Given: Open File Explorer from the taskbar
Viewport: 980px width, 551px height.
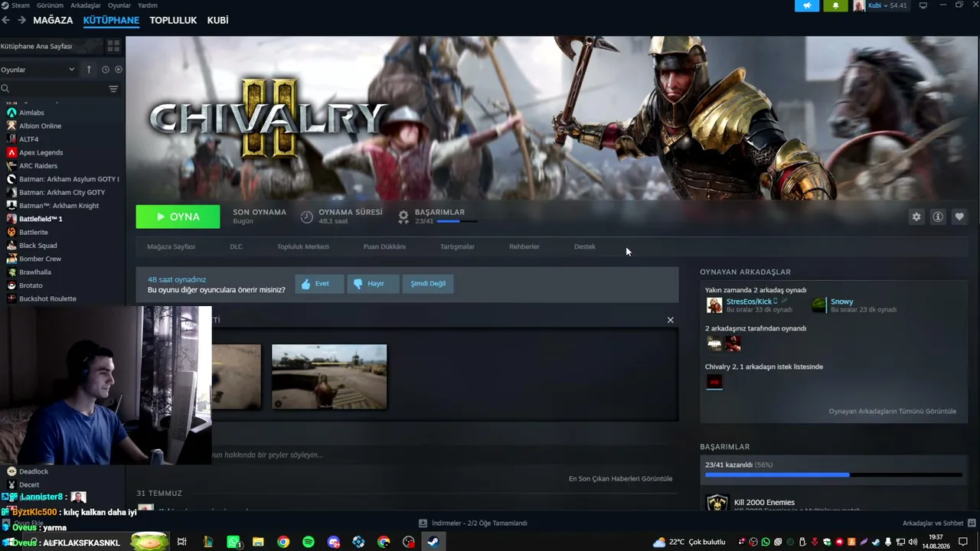Looking at the screenshot, I should click(x=258, y=542).
